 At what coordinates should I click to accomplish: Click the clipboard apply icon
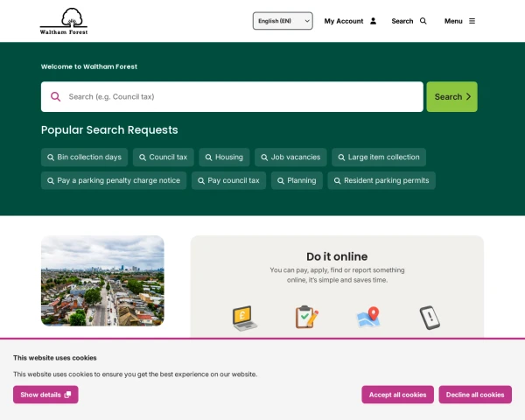tap(307, 317)
